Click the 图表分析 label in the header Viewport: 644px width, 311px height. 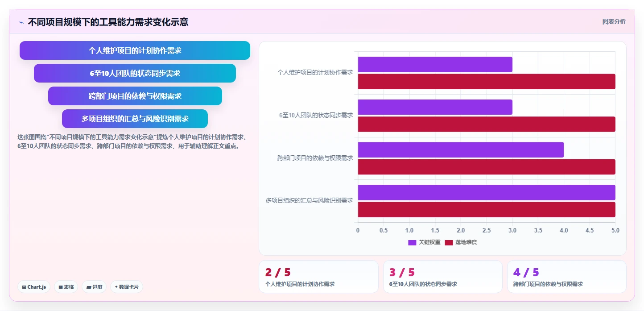[x=614, y=21]
